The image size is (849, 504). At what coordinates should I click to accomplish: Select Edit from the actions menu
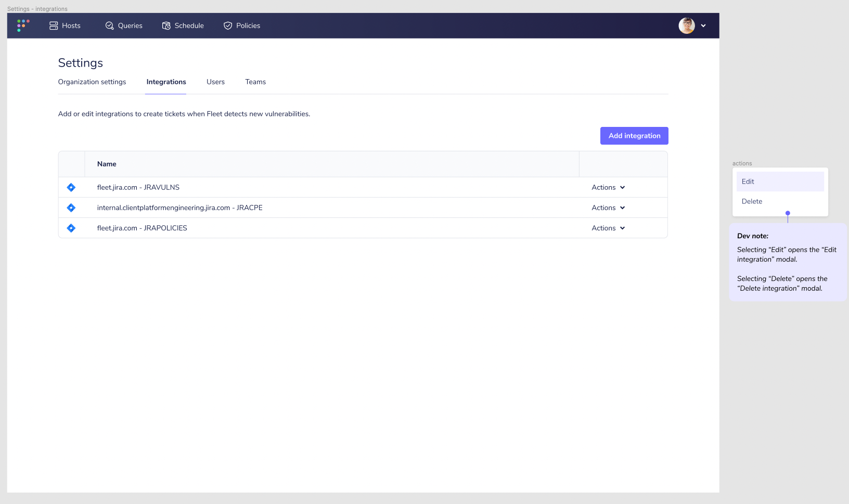click(748, 182)
